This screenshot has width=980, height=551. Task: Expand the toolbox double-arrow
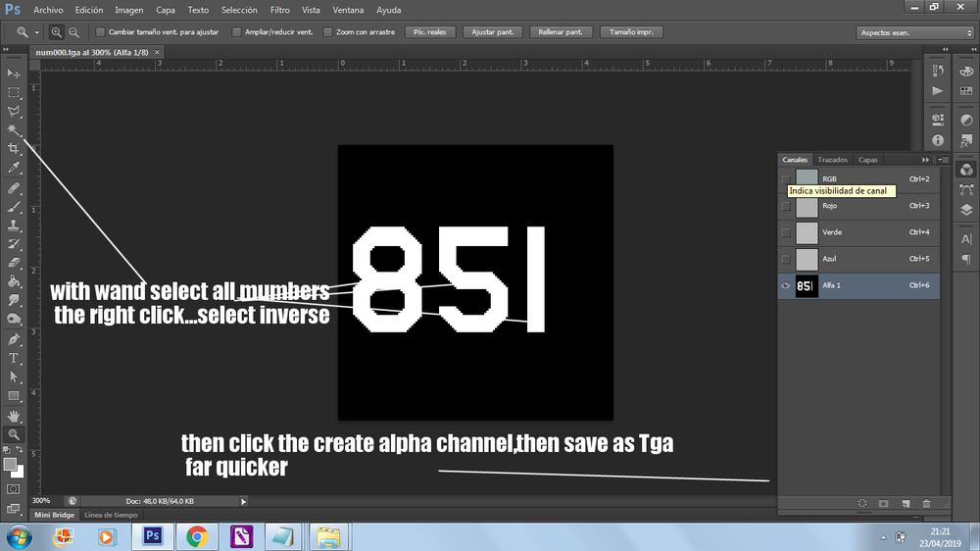(6, 49)
